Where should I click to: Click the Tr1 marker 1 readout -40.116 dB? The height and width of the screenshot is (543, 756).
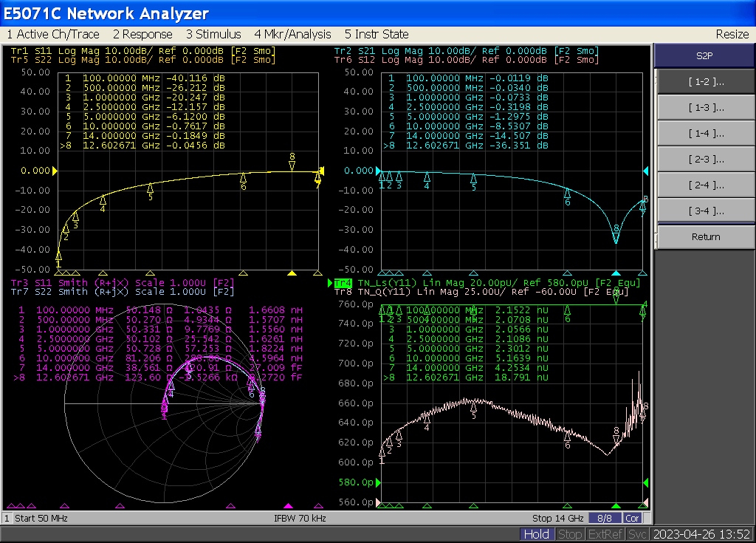tap(195, 78)
